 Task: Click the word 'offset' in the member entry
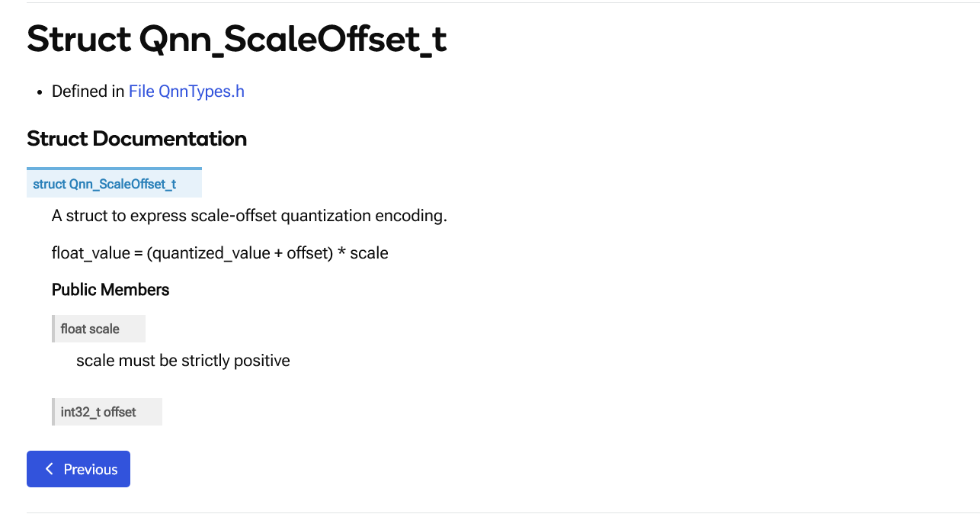[120, 413]
